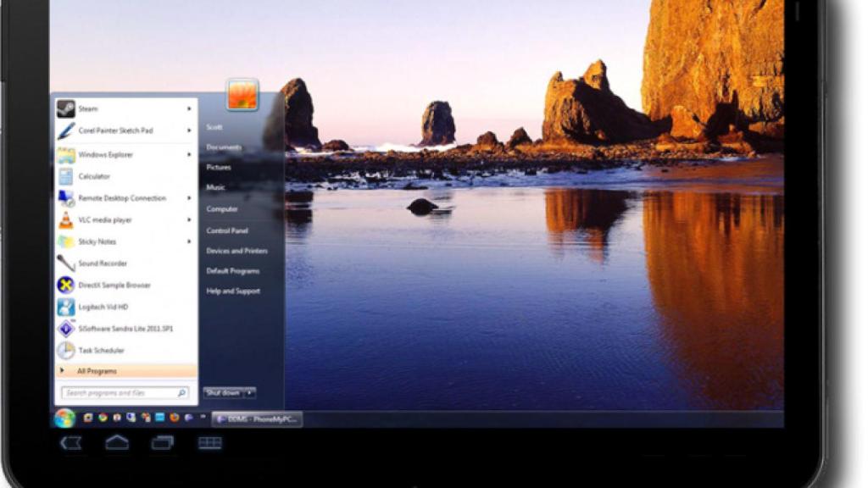Start the Sound Recorder
The width and height of the screenshot is (868, 488).
point(103,263)
